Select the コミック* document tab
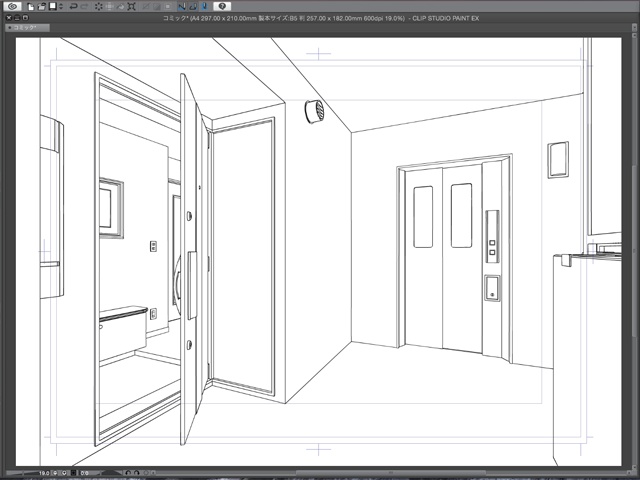640x480 pixels. (28, 27)
